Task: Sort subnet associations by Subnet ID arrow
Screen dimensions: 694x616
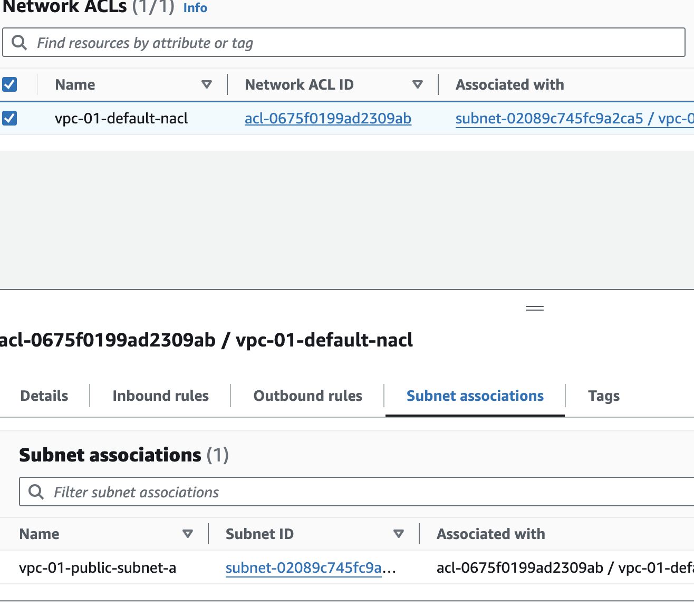Action: pos(399,534)
